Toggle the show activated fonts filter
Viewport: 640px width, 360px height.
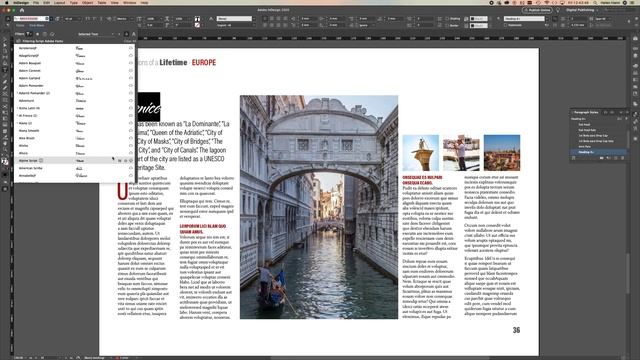52,34
